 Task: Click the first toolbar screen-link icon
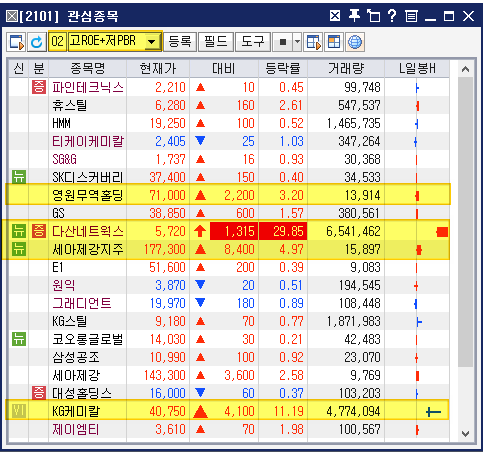click(16, 42)
